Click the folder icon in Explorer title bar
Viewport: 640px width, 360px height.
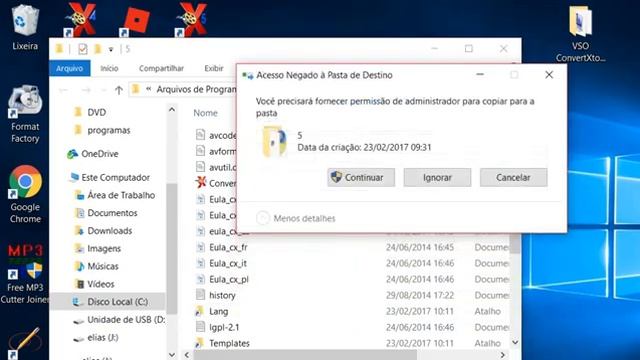click(59, 49)
